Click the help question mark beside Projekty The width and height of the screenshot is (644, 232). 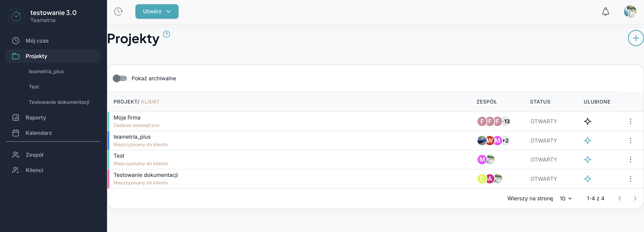pyautogui.click(x=166, y=34)
